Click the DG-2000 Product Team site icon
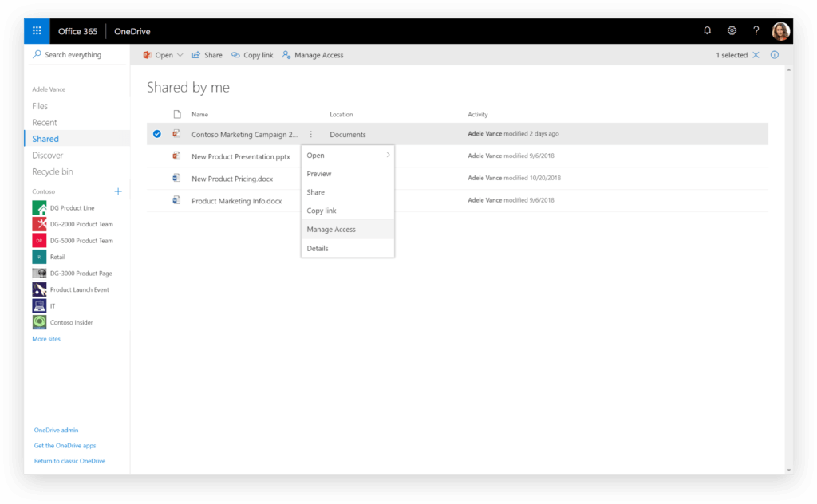817x504 pixels. tap(39, 224)
